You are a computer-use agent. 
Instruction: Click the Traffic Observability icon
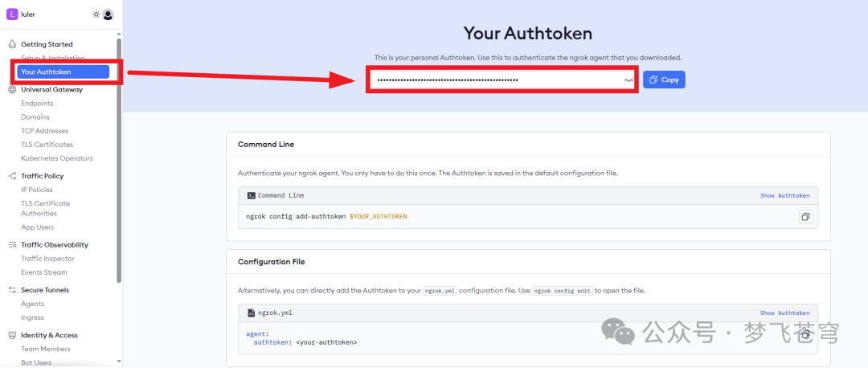(x=12, y=244)
